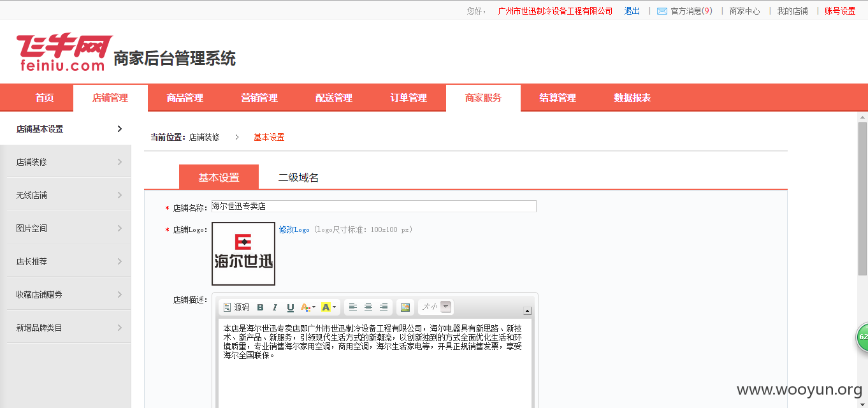This screenshot has height=408, width=868.
Task: Click the scrollbar up arrow
Action: (x=862, y=117)
